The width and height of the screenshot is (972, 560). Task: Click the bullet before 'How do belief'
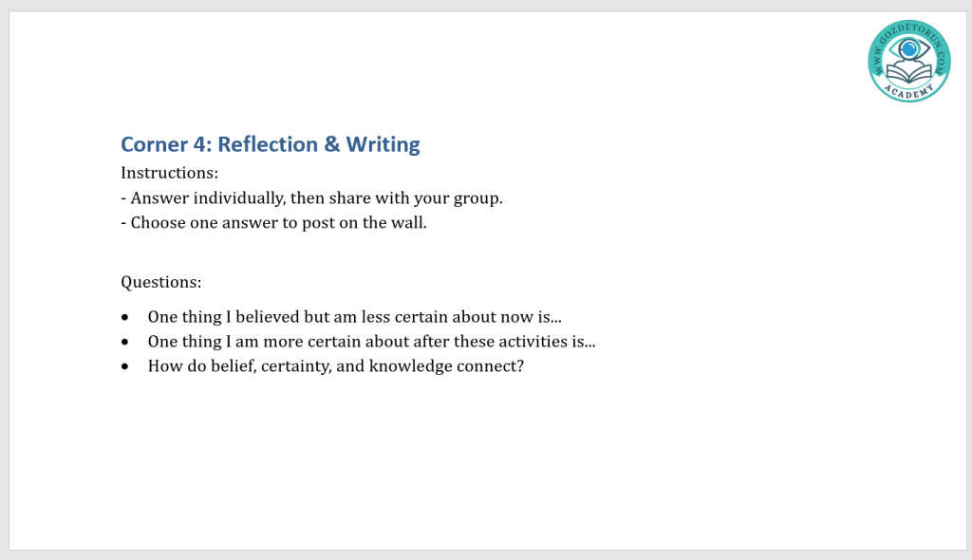click(x=126, y=365)
